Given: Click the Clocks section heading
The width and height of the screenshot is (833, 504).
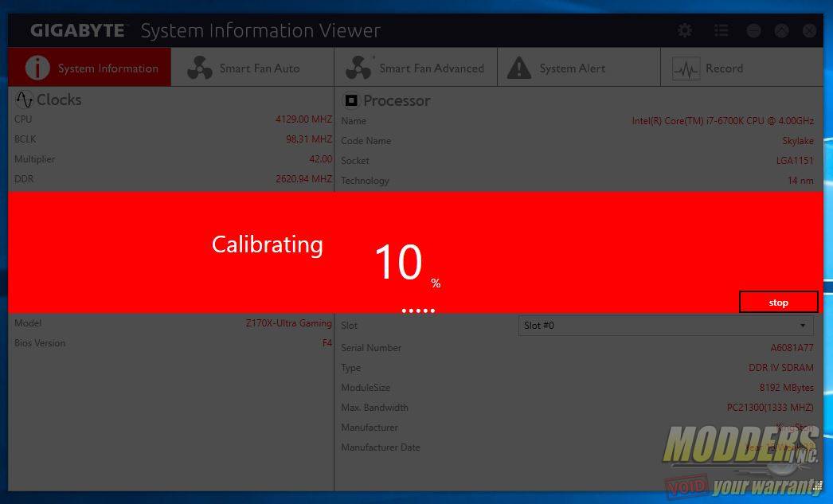Looking at the screenshot, I should (x=59, y=100).
